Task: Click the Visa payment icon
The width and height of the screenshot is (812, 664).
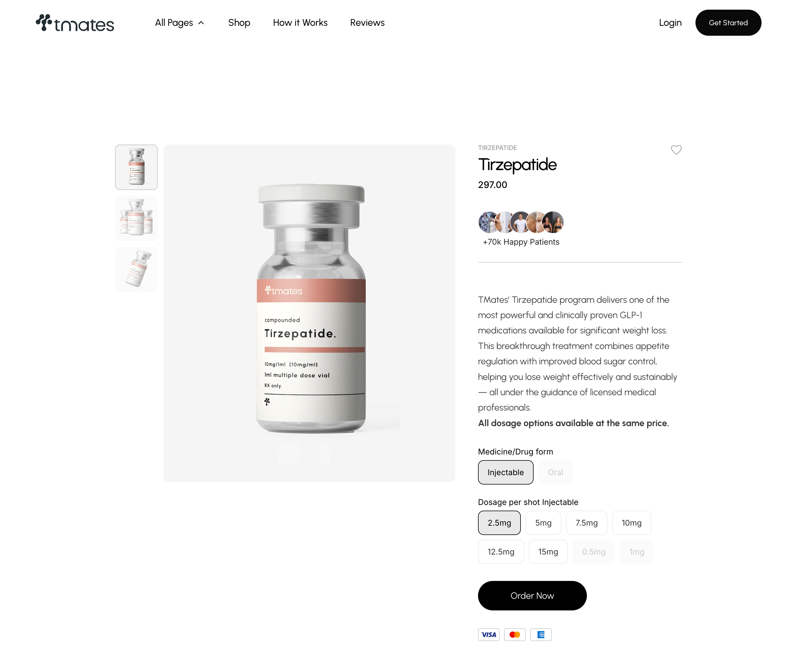Action: pos(489,635)
